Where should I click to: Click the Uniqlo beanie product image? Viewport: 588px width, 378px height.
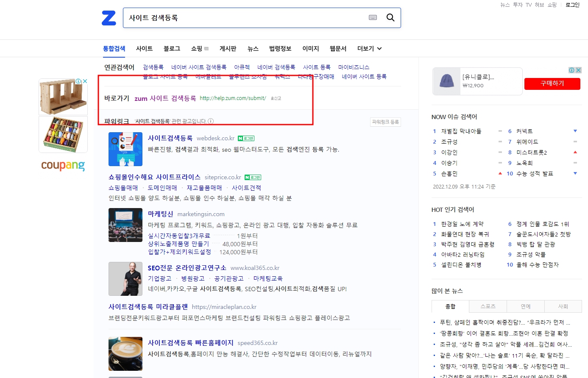point(446,81)
